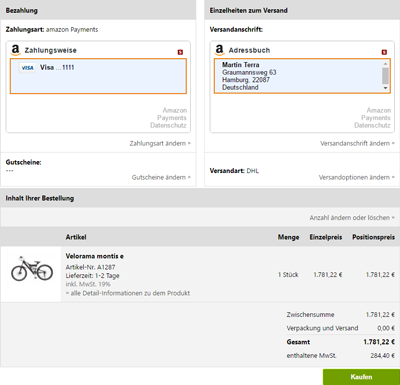Click Zahlungsart ändern link
The height and width of the screenshot is (385, 400).
point(160,143)
